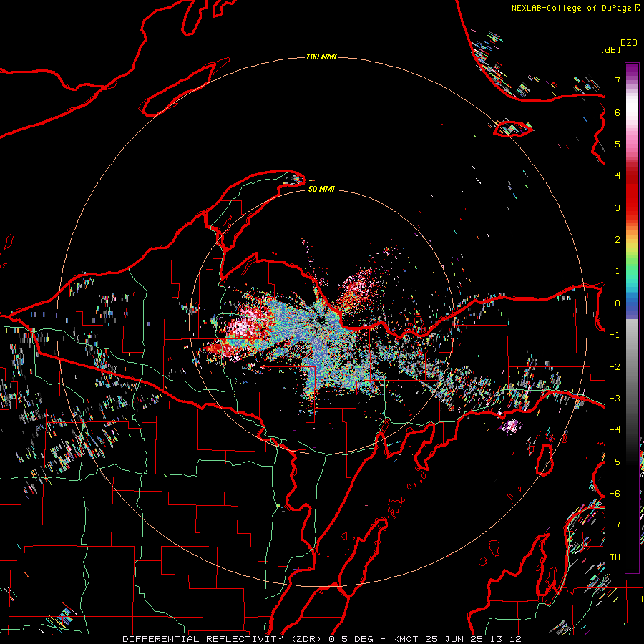
Task: Click the 2 value on the scale
Action: tap(618, 240)
